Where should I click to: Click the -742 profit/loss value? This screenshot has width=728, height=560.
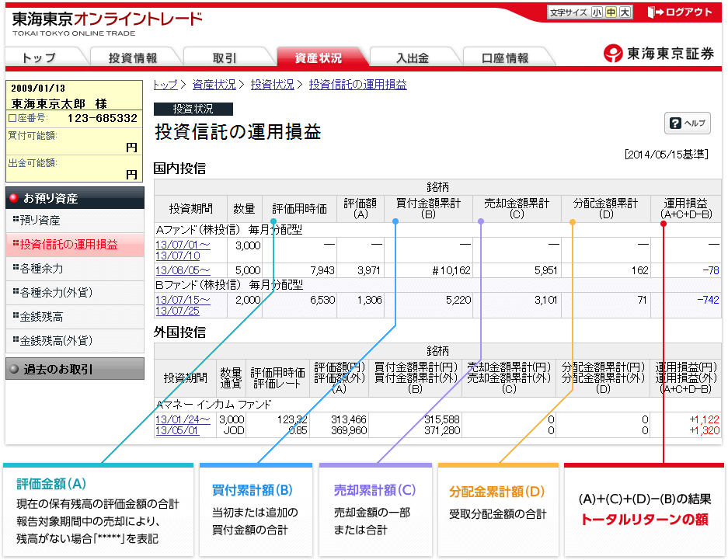(x=709, y=300)
